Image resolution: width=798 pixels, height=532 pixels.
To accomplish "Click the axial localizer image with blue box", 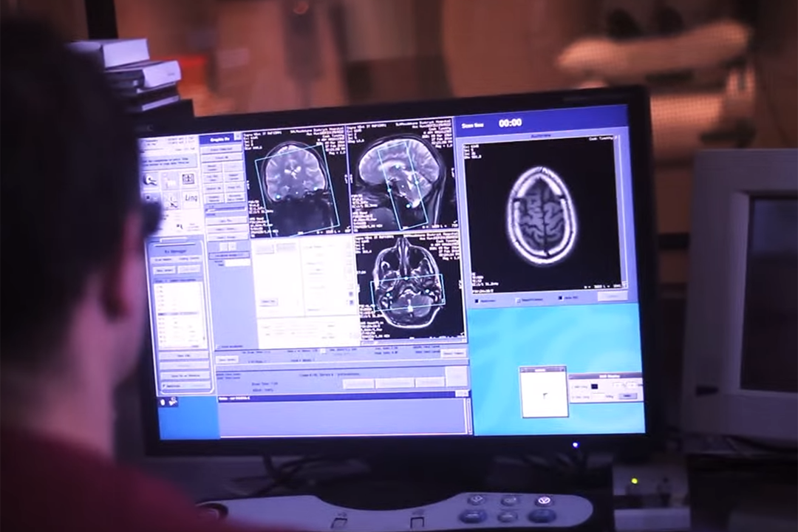I will point(408,287).
